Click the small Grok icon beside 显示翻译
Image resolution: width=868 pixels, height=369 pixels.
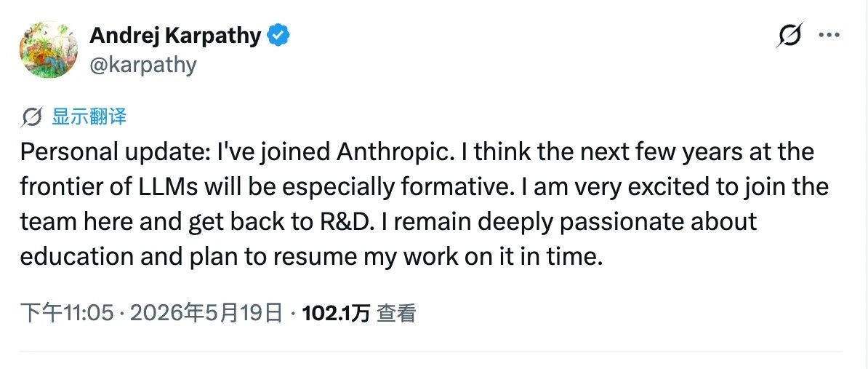pyautogui.click(x=32, y=117)
